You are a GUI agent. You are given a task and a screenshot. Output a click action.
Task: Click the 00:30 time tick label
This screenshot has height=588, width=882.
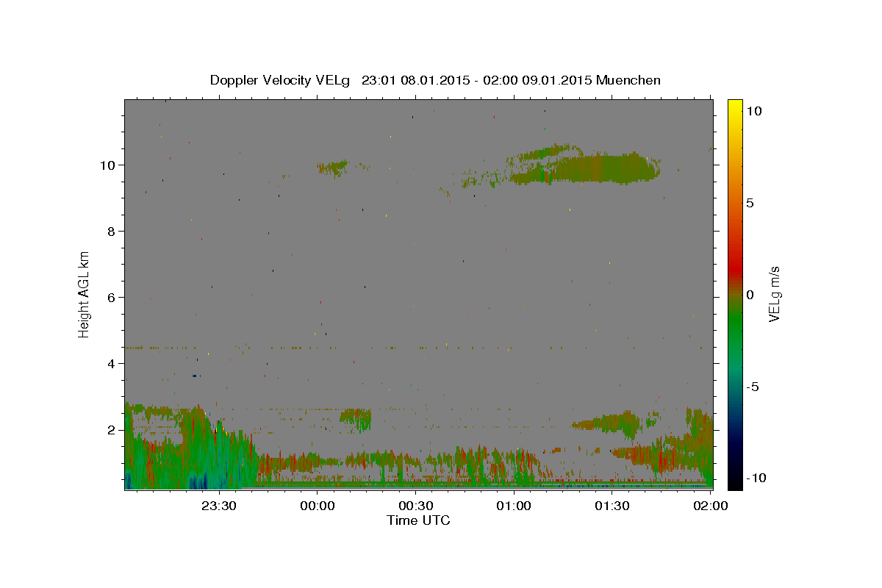coord(416,506)
